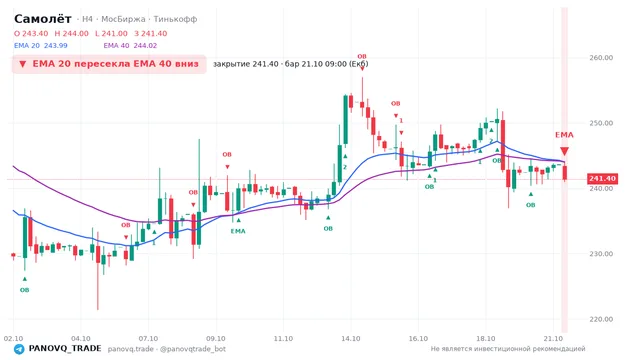Screen dimensions: 640x360
Task: Click the Telegram logo beside PANOVQ_TRADE
Action: (x=19, y=349)
